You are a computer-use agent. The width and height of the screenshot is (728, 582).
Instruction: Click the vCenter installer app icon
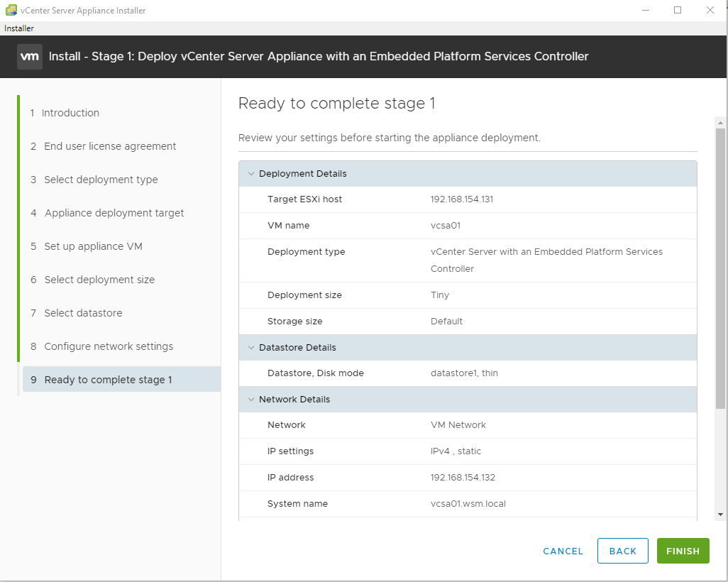pyautogui.click(x=11, y=10)
